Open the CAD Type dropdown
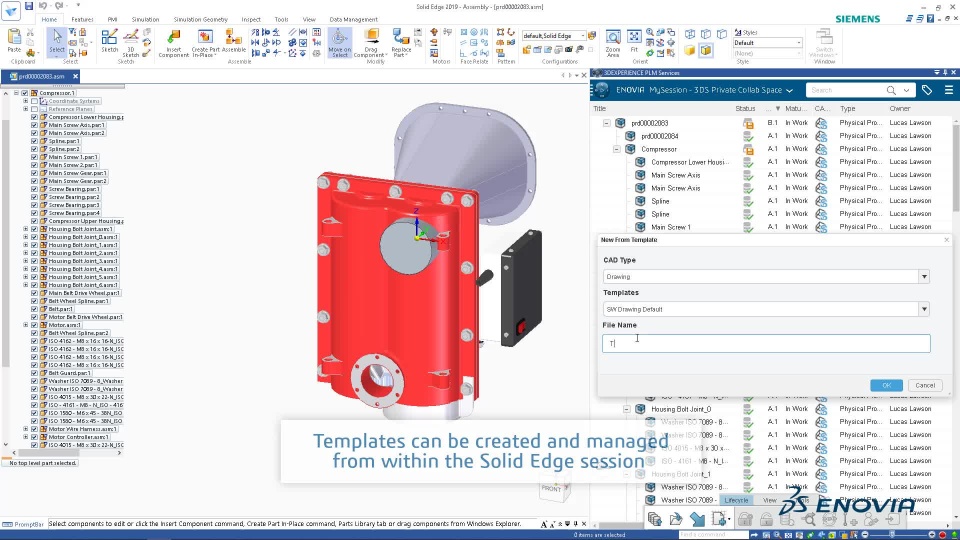 tap(924, 277)
